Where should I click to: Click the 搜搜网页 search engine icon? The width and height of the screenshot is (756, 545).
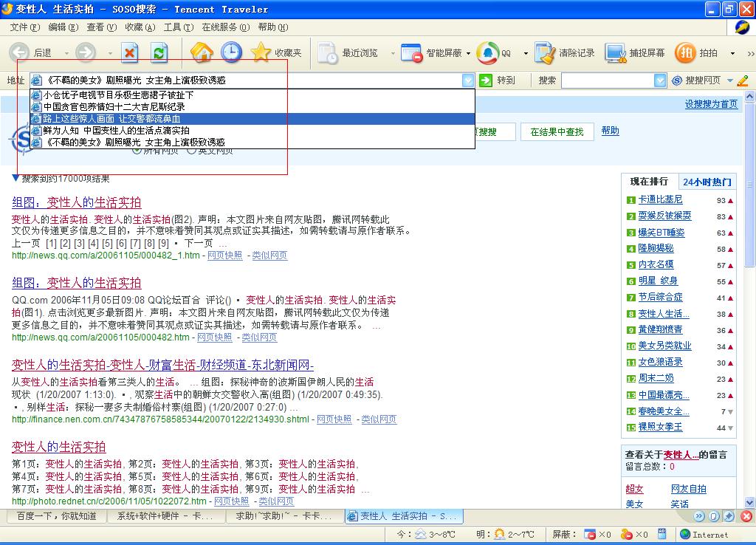pos(677,80)
